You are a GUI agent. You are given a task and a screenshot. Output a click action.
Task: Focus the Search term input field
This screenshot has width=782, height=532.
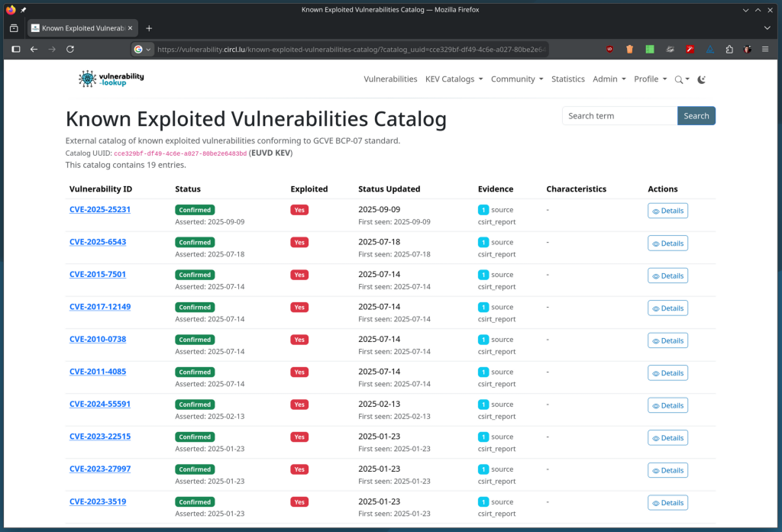click(619, 116)
